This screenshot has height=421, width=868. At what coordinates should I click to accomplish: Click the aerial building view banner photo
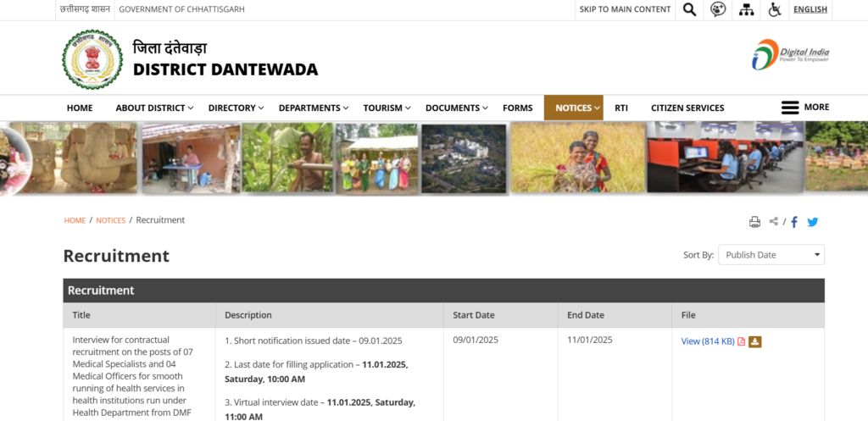pos(464,158)
